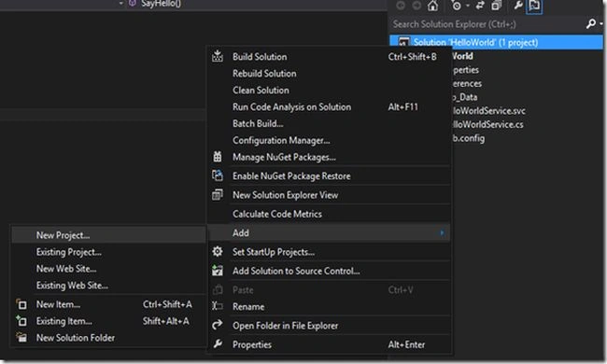
Task: Click the Add menu entry
Action: [329, 233]
